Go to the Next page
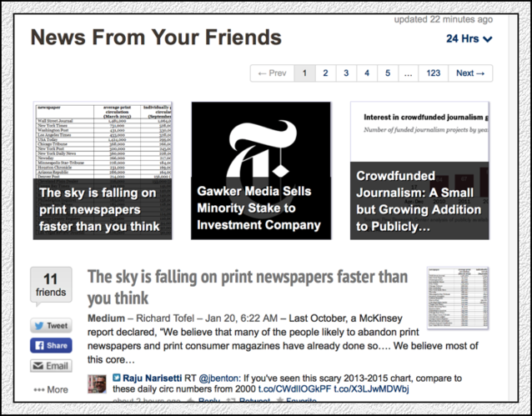532x416 pixels. (470, 73)
